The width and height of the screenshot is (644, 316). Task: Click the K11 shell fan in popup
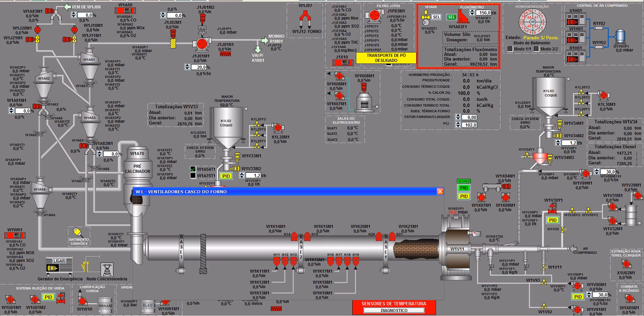277,262
